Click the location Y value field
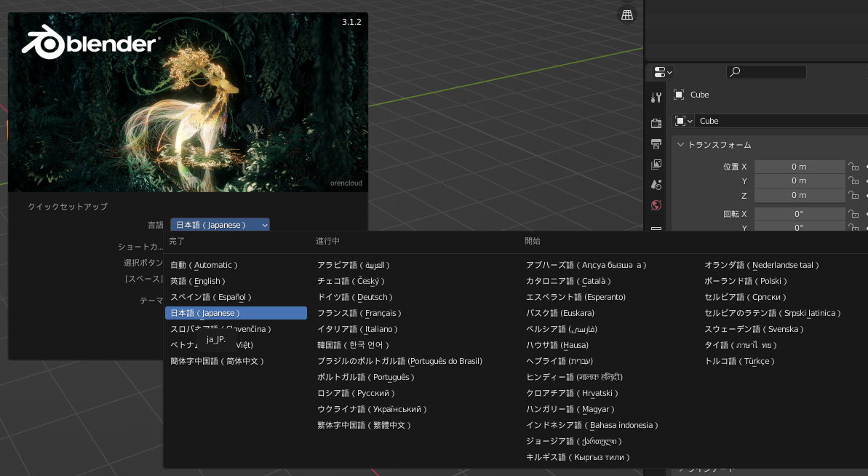 [x=800, y=181]
